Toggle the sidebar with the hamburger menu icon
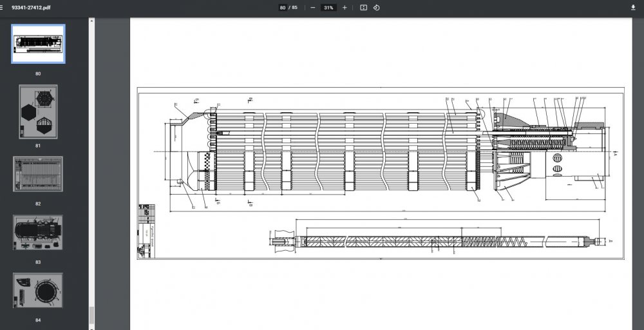The width and height of the screenshot is (644, 330). click(x=5, y=7)
